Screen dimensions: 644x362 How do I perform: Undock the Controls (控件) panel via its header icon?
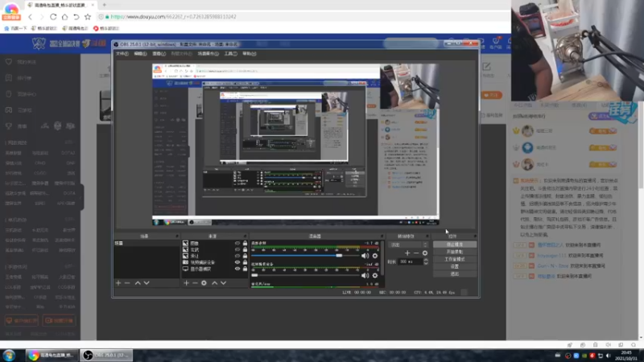[x=475, y=237]
